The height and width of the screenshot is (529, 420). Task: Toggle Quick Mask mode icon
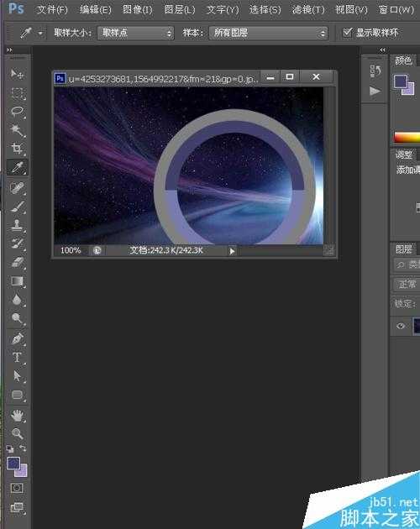tap(17, 488)
